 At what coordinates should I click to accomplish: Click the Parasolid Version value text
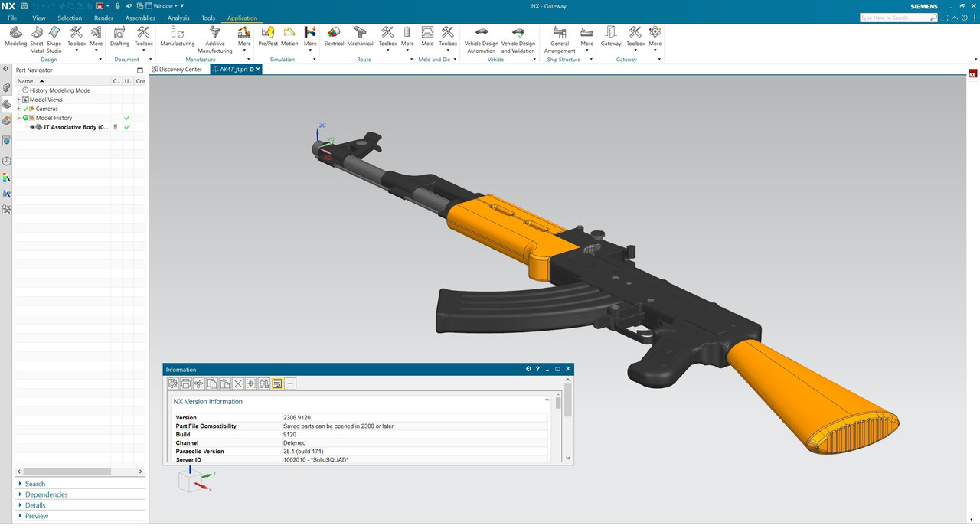(304, 451)
